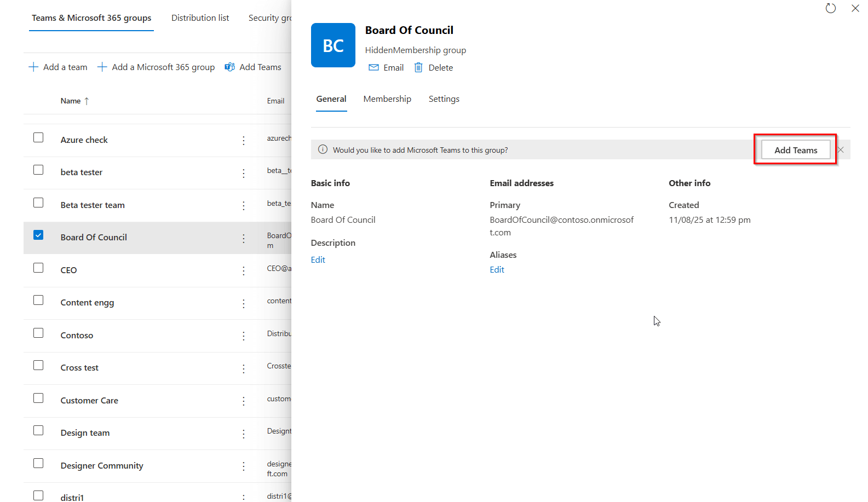Click the plus icon for Add a team
This screenshot has width=868, height=502.
(x=33, y=67)
